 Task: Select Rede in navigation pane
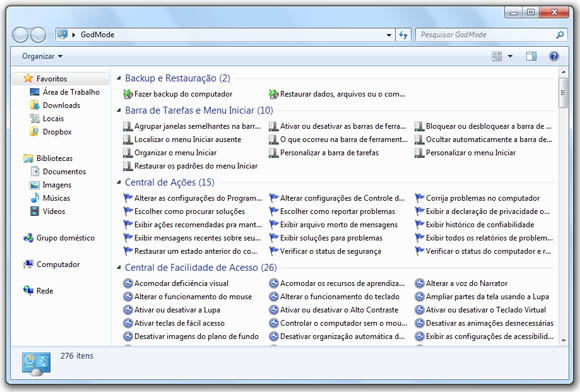(x=38, y=291)
